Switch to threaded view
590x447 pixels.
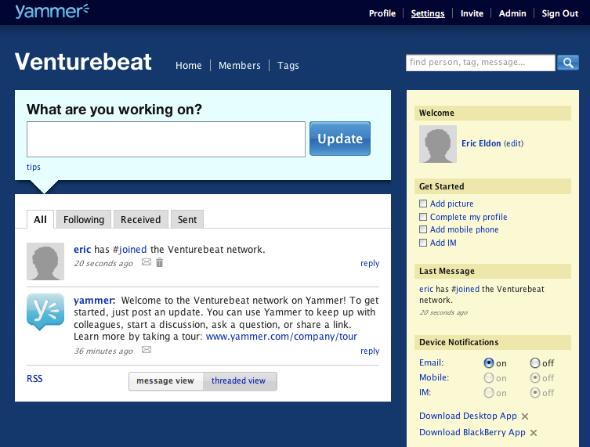point(239,381)
